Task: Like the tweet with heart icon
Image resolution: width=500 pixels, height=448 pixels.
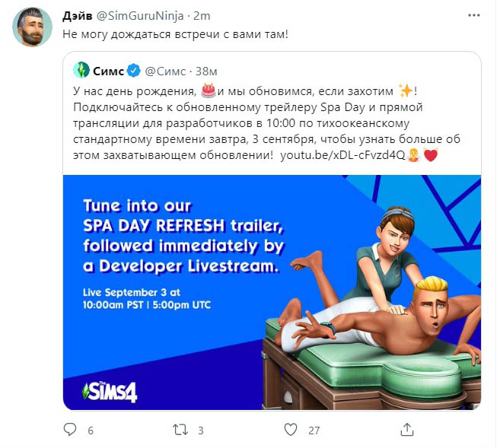Action: pos(291,430)
